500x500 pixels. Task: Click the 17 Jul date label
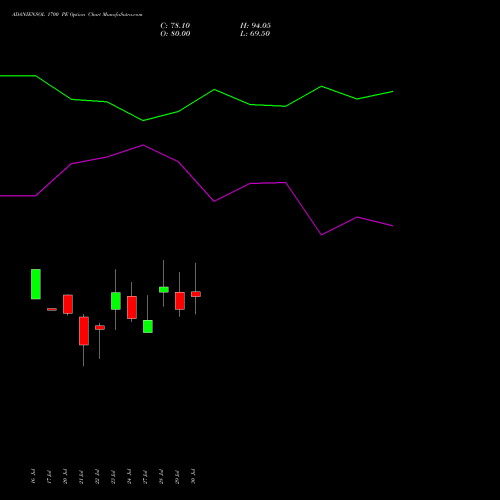49,476
